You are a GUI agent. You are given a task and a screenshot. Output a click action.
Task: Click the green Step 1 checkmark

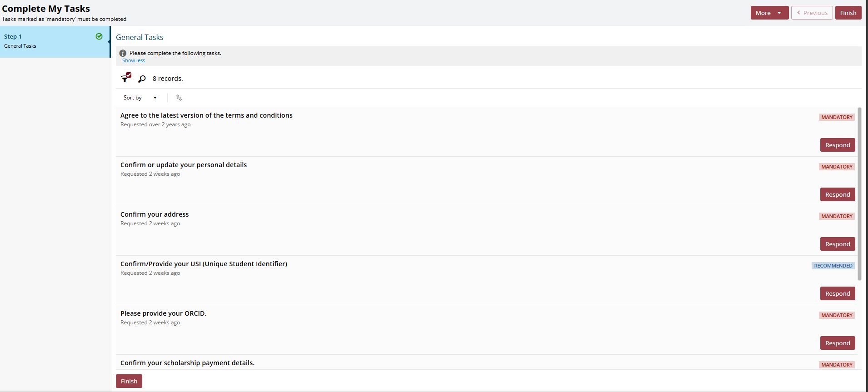[x=99, y=36]
